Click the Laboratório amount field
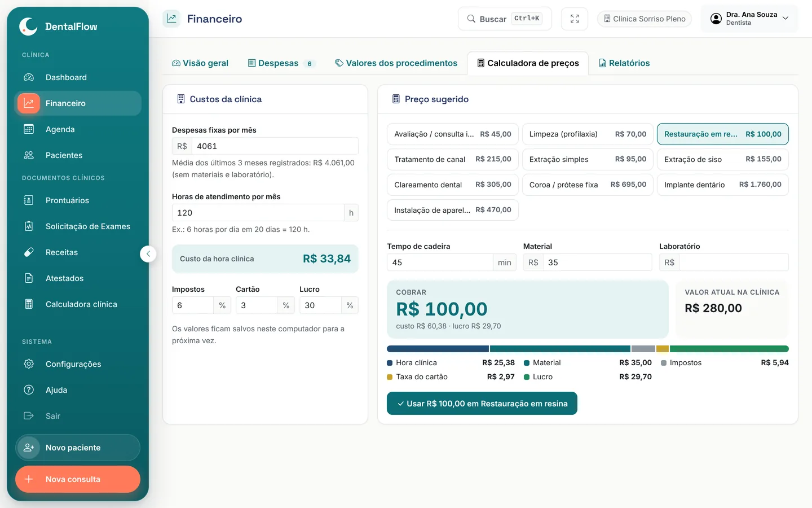Screen dimensions: 812x508 pyautogui.click(x=734, y=262)
